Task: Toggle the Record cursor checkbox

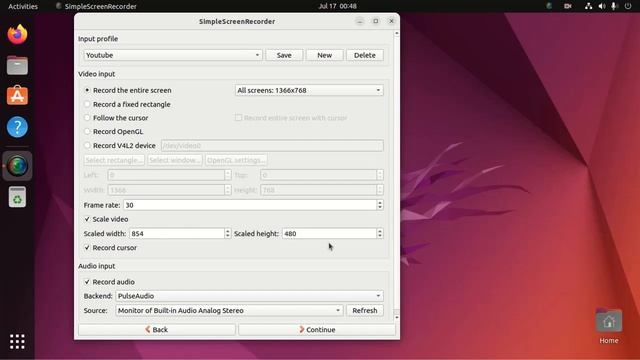Action: tap(87, 248)
